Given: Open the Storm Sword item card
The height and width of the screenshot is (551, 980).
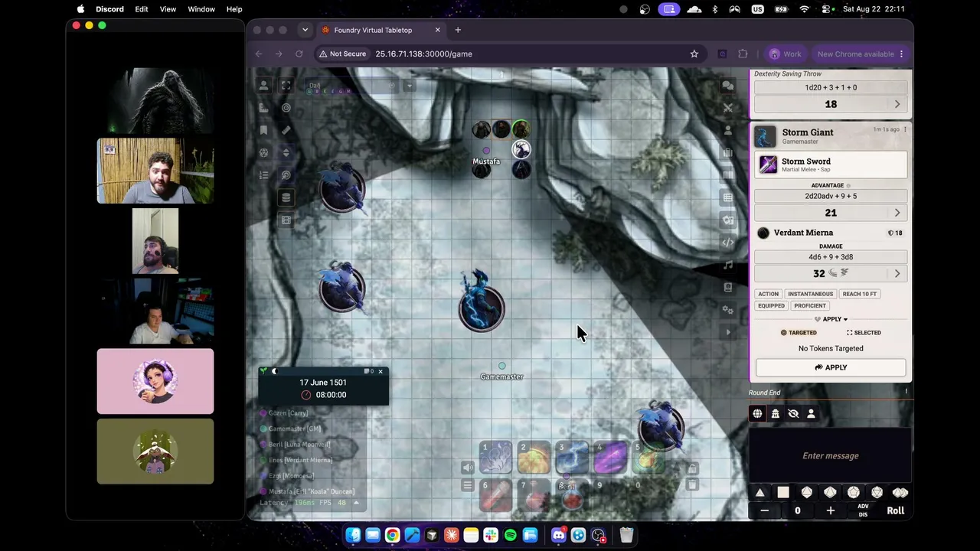Looking at the screenshot, I should pos(831,165).
